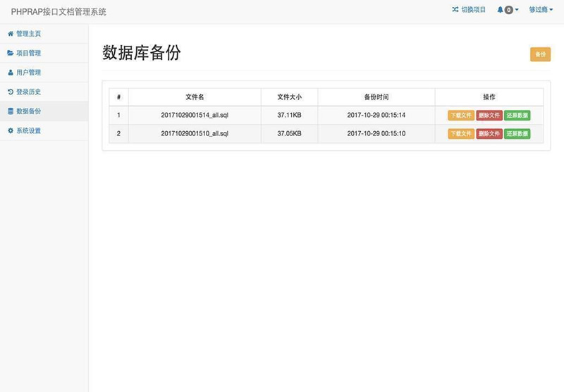This screenshot has width=564, height=392.
Task: Go to 系统设置 in sidebar
Action: [x=28, y=130]
